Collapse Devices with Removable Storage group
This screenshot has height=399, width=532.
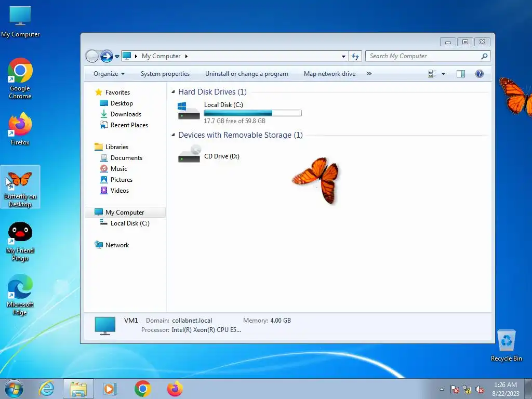click(173, 135)
